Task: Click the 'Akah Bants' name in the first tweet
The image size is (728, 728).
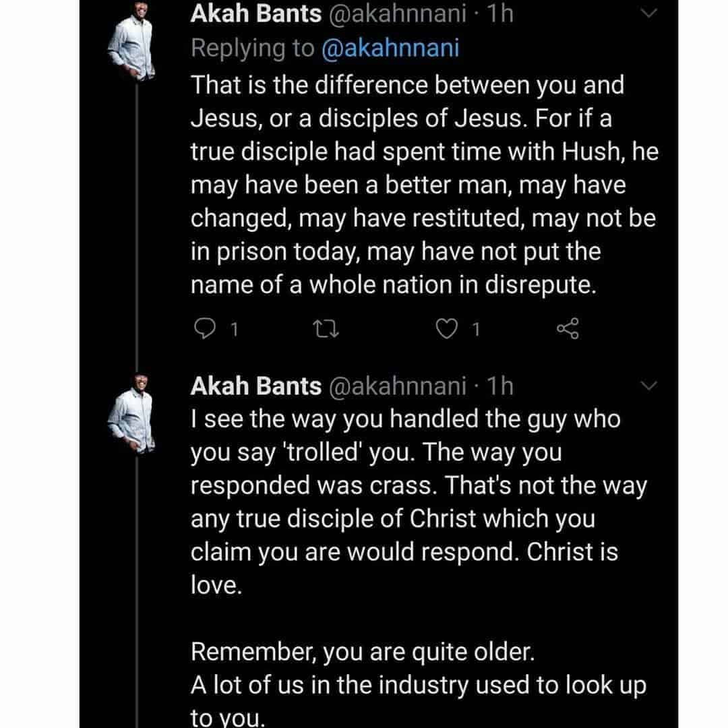Action: [x=255, y=15]
